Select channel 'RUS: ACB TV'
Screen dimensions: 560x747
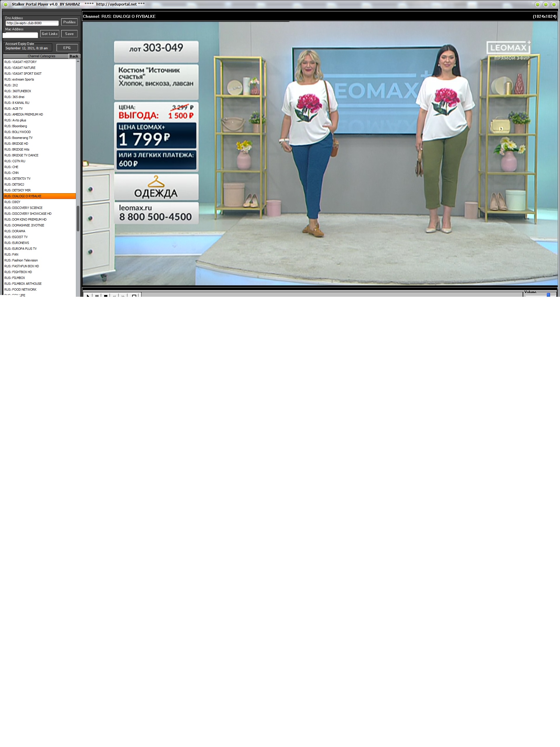click(39, 109)
